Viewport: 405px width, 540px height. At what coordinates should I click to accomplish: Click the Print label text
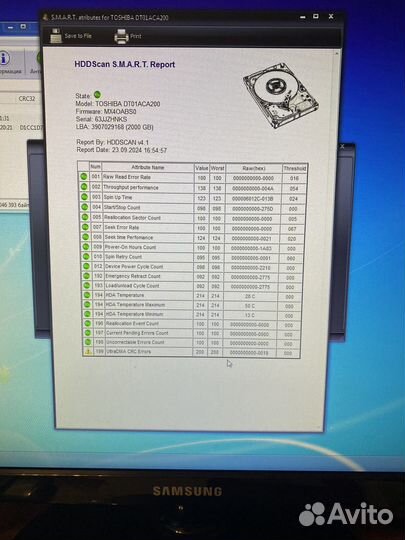pos(136,36)
